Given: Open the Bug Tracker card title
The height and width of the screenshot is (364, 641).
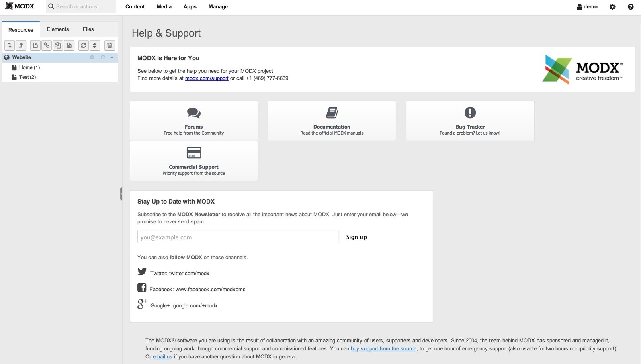Looking at the screenshot, I should [470, 127].
